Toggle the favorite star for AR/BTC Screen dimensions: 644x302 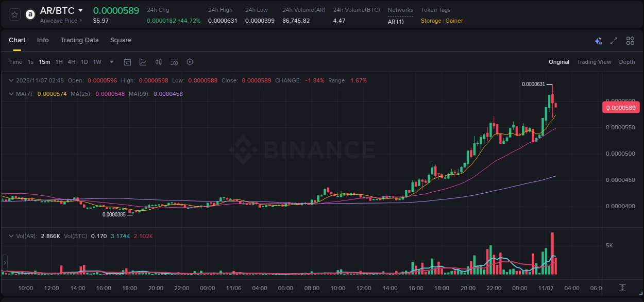click(x=14, y=14)
